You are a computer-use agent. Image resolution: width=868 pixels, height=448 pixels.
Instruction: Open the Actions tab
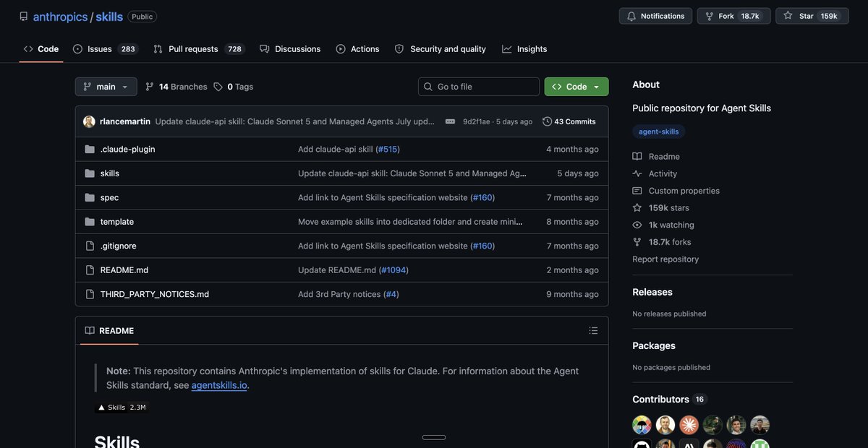tap(357, 49)
